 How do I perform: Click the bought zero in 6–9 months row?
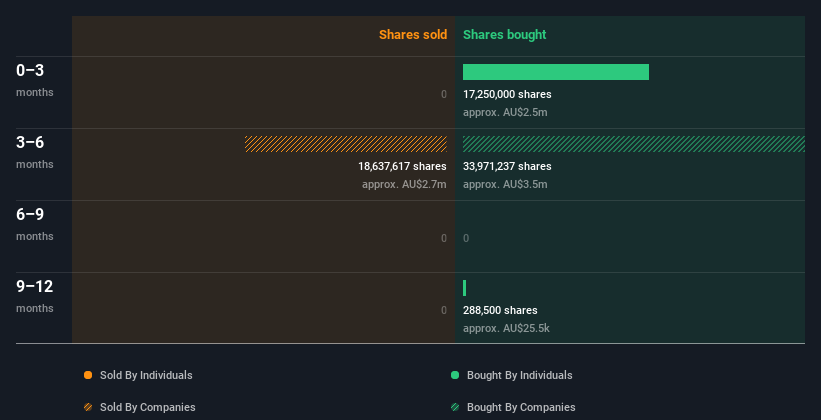(x=466, y=238)
